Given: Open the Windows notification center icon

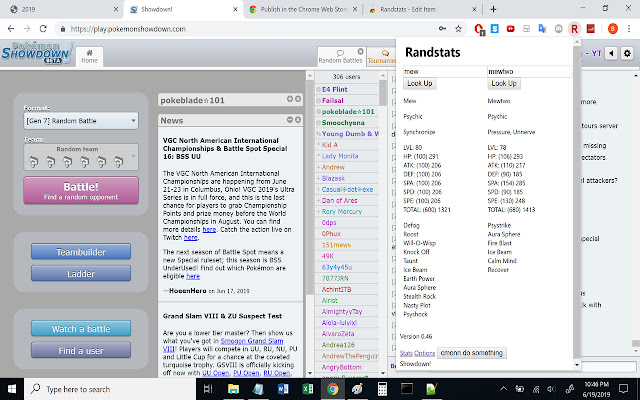Looking at the screenshot, I should pos(623,389).
